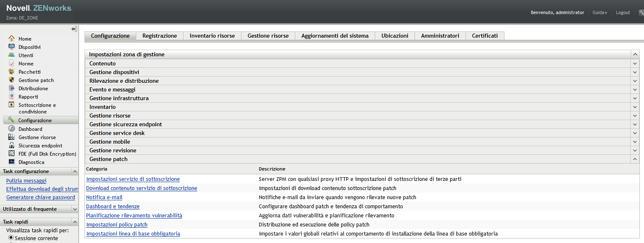The width and height of the screenshot is (644, 243).
Task: Click the Home icon in sidebar
Action: [x=12, y=38]
